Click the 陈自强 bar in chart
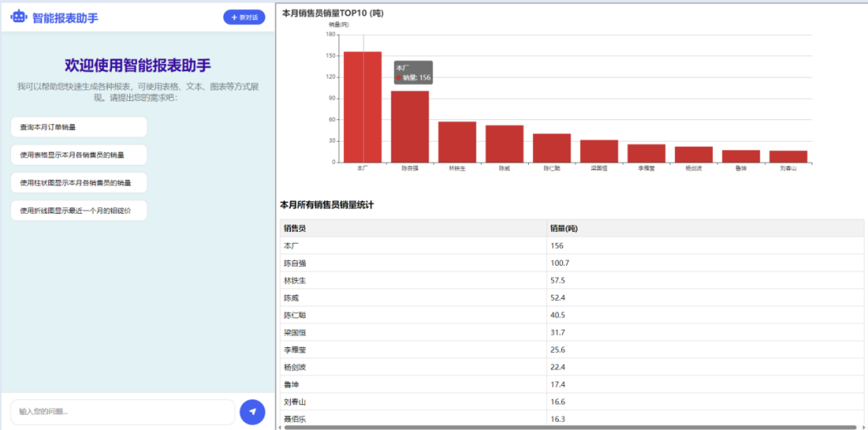Image resolution: width=868 pixels, height=430 pixels. 410,127
